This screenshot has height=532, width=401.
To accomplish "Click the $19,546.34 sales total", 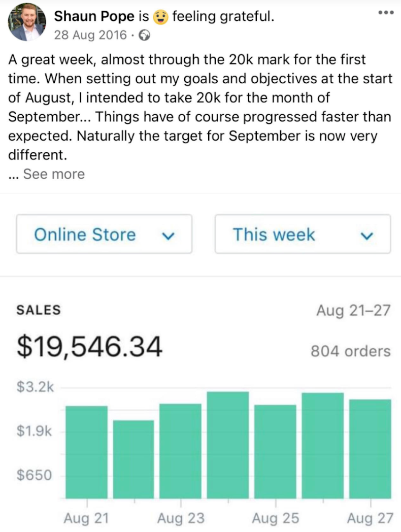I will click(x=89, y=346).
